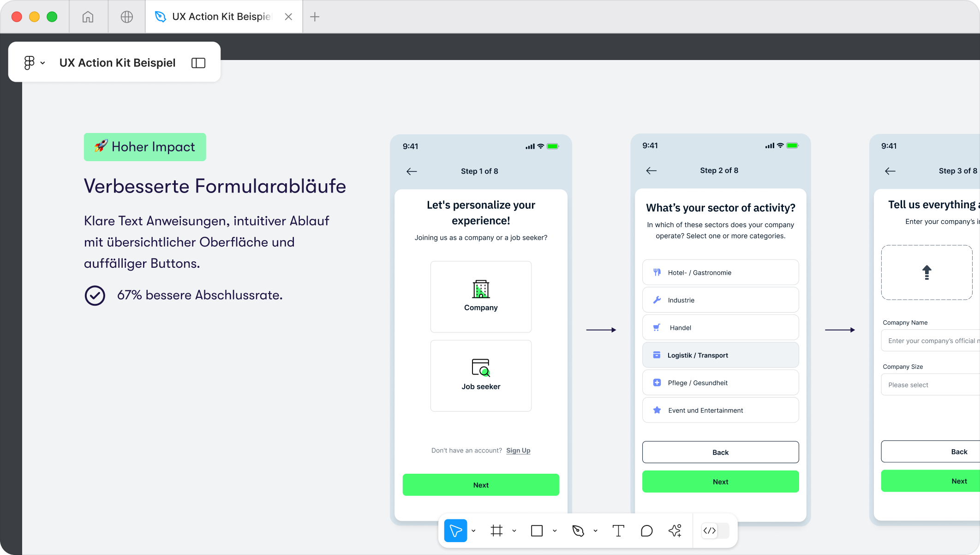The image size is (980, 555).
Task: Expand Move tool options chevron
Action: pyautogui.click(x=473, y=531)
